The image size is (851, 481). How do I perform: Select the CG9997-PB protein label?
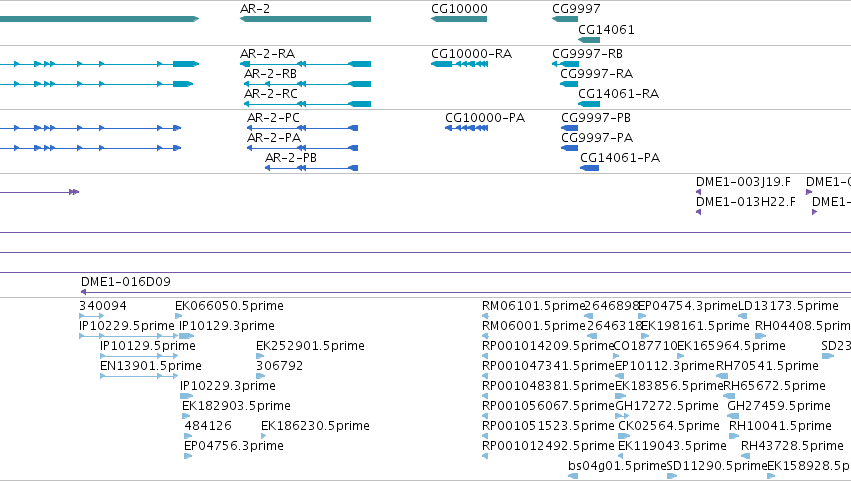(596, 118)
